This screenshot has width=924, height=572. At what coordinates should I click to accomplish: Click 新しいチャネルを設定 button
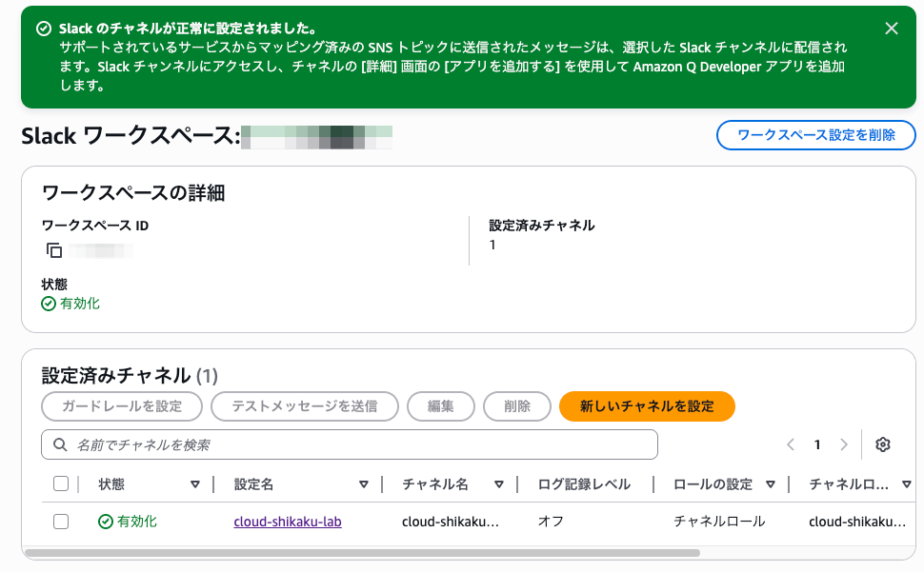tap(647, 406)
